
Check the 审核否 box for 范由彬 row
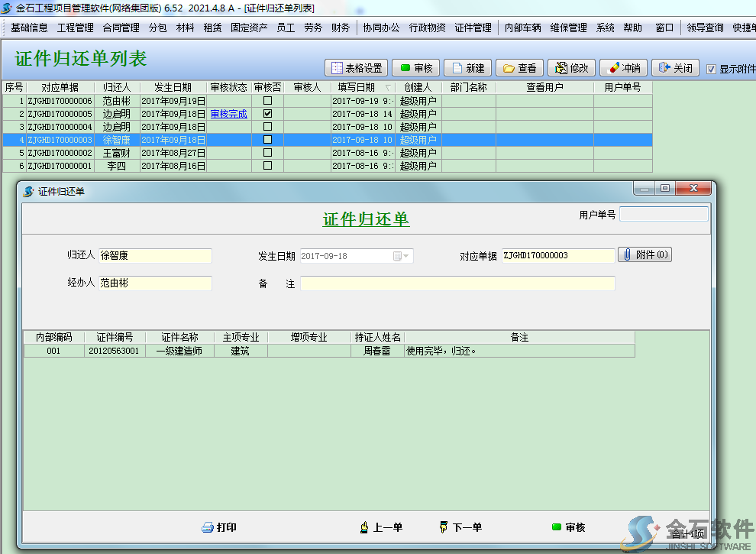(267, 101)
